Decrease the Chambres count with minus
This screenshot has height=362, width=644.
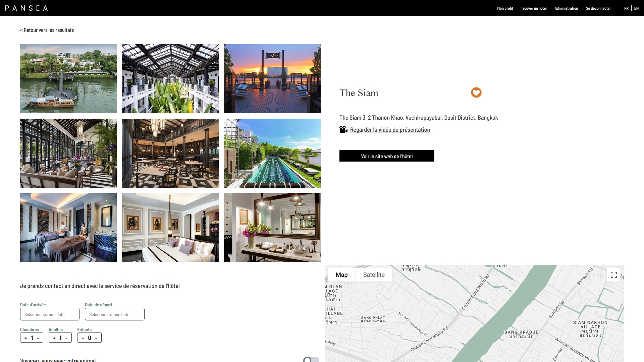38,338
